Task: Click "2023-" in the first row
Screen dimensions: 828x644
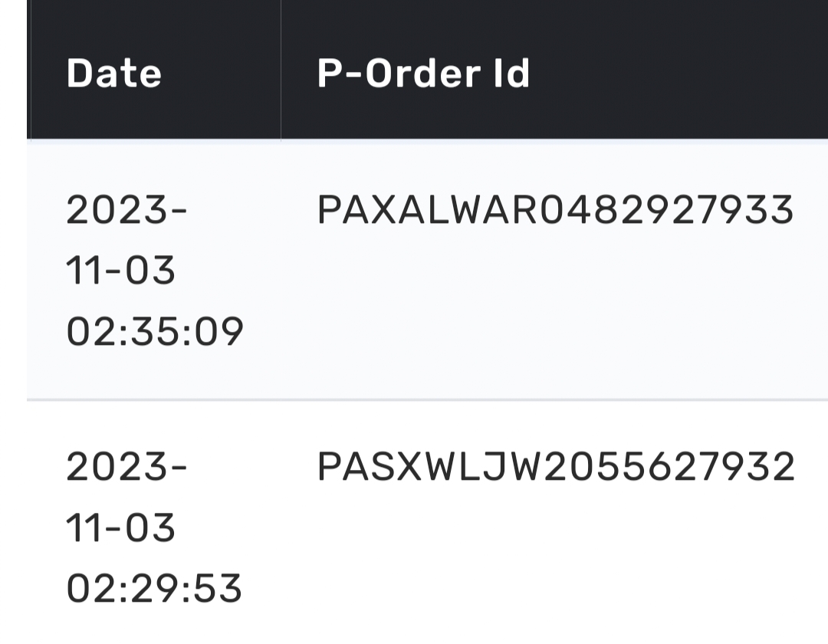Action: 127,210
